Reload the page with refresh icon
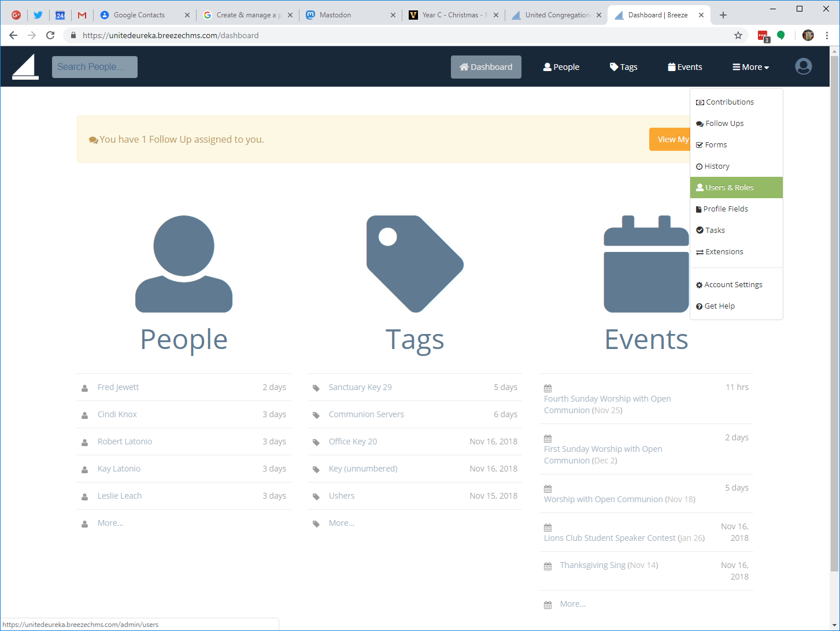 pos(50,35)
